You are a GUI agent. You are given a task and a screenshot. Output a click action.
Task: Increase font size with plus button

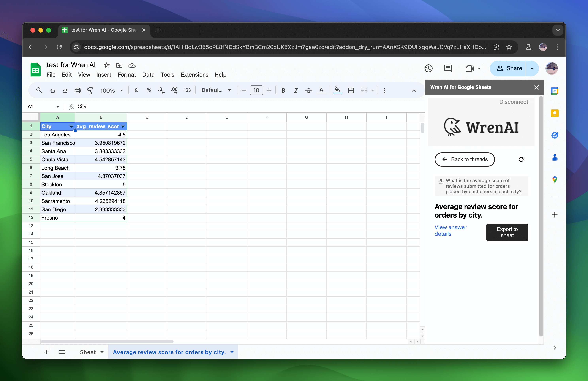click(x=269, y=90)
